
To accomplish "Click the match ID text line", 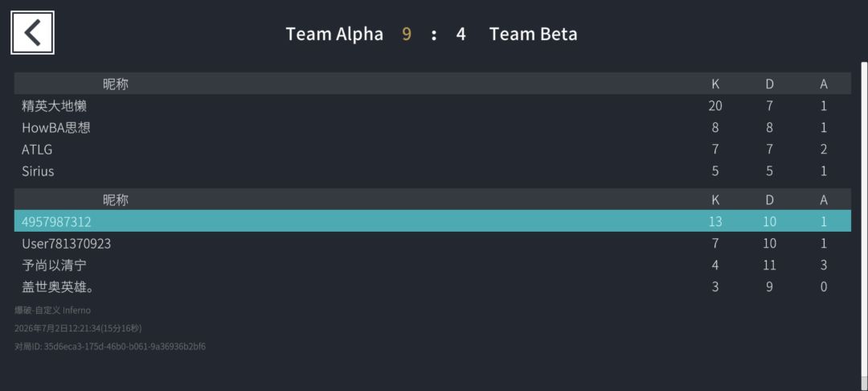I will point(110,347).
